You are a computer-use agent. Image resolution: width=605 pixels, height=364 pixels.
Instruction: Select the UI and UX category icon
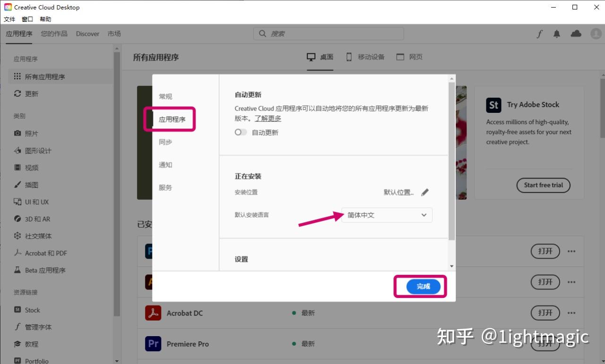pos(17,202)
